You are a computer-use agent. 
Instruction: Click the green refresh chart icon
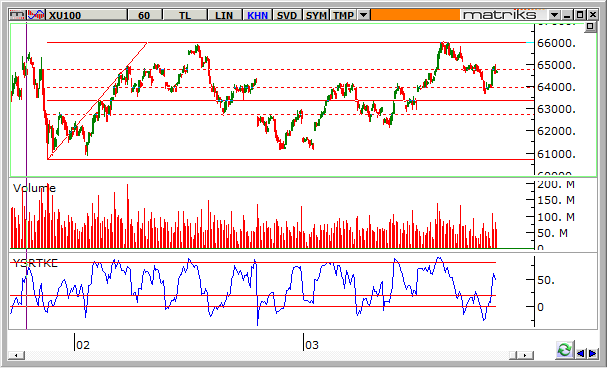coord(565,350)
